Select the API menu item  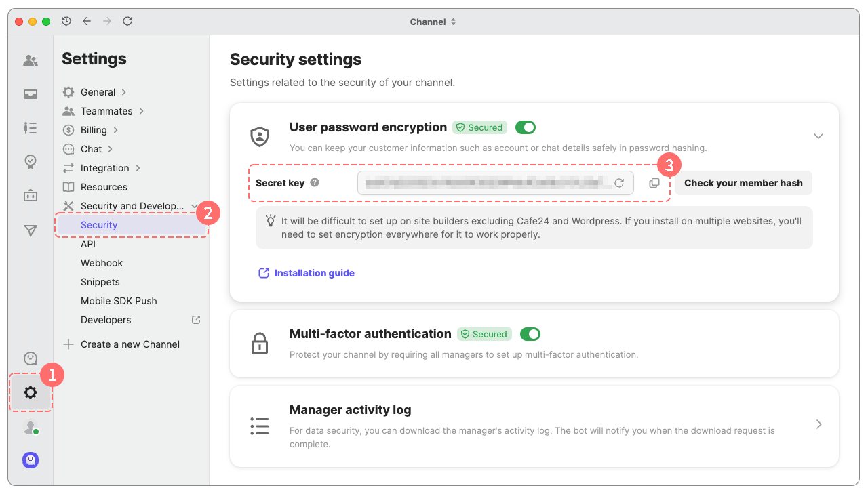(88, 244)
